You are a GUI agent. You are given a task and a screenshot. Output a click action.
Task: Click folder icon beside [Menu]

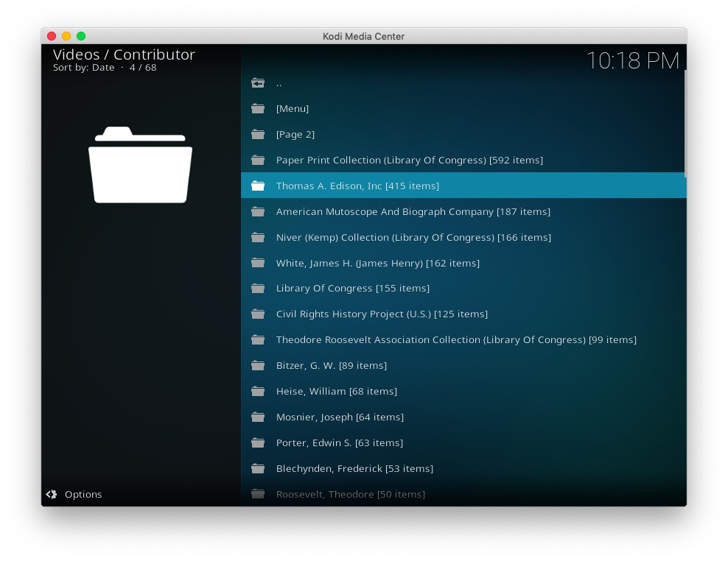pos(257,109)
